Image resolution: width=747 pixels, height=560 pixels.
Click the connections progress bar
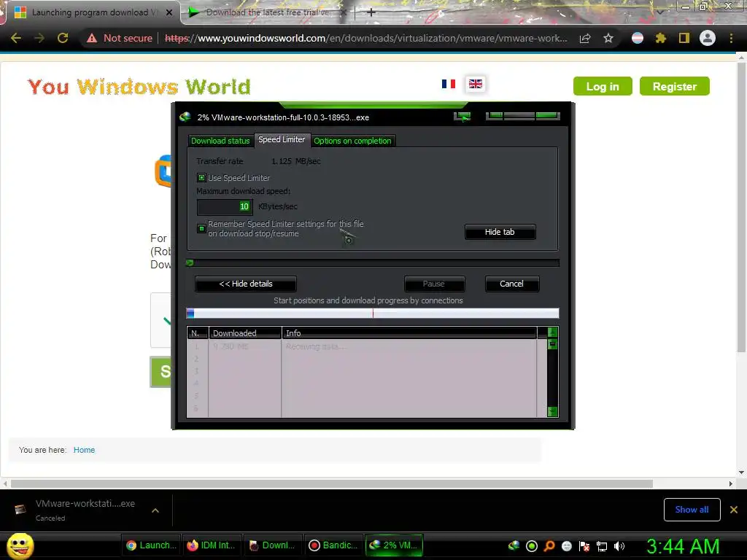click(x=372, y=313)
